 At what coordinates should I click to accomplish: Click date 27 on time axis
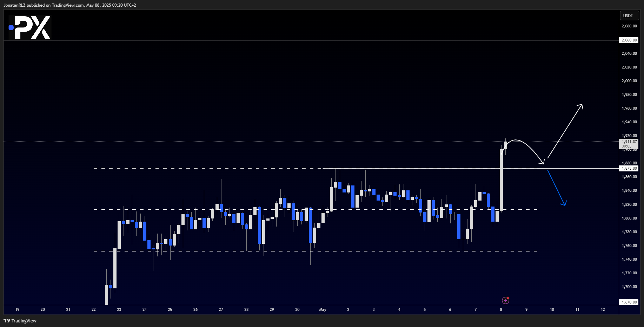(x=221, y=309)
